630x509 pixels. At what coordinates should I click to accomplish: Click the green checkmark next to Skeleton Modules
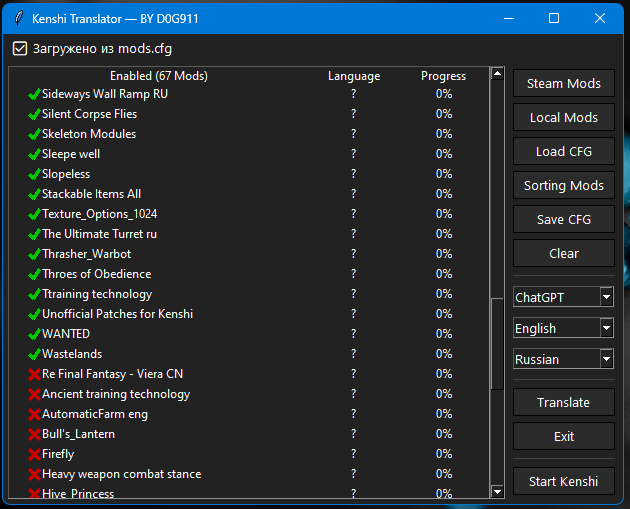click(34, 134)
